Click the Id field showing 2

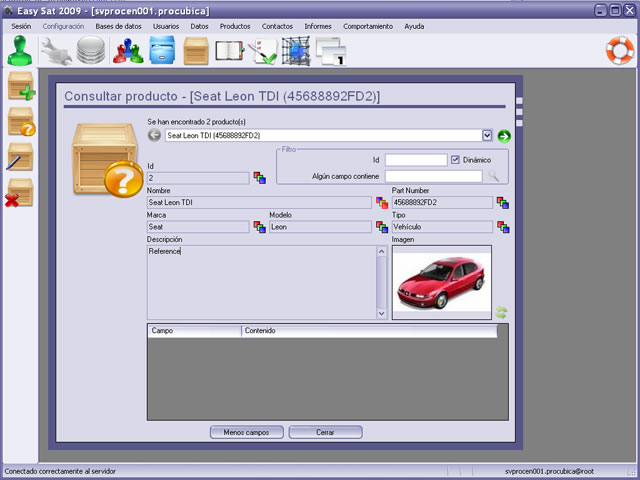(x=198, y=178)
